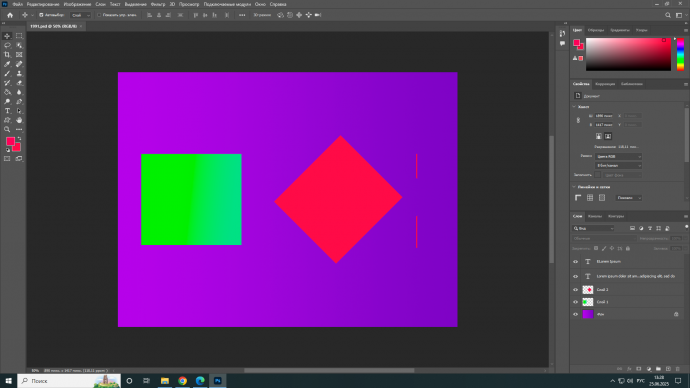
Task: Select the Paint Bucket tool
Action: coord(7,92)
